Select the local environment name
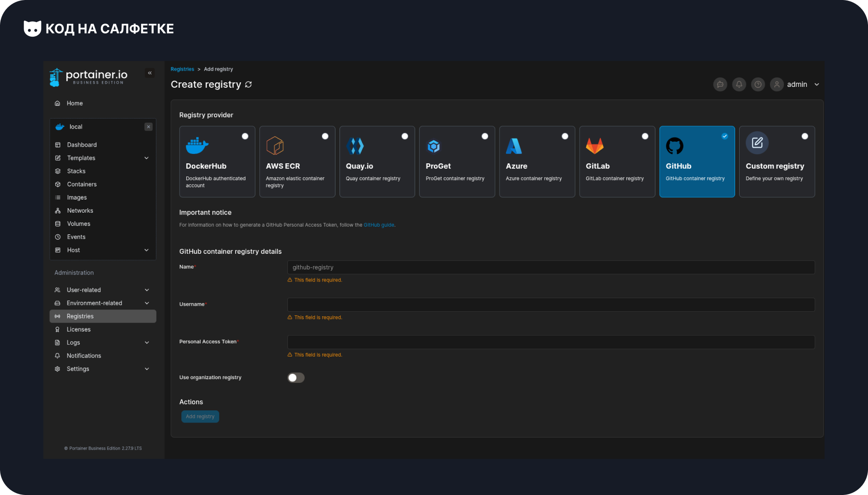 [76, 127]
